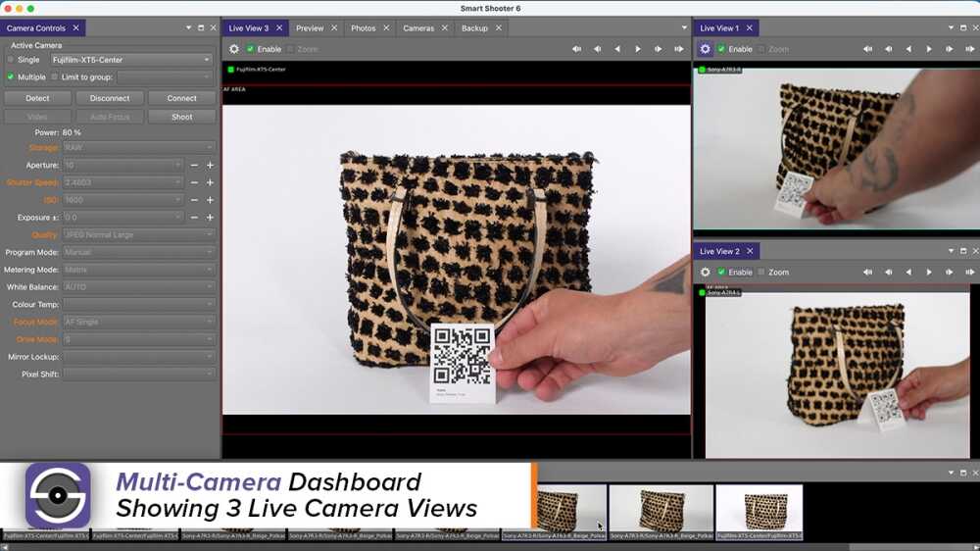Click play arrow in Live View 3 toolbar
The image size is (980, 551).
tap(638, 49)
